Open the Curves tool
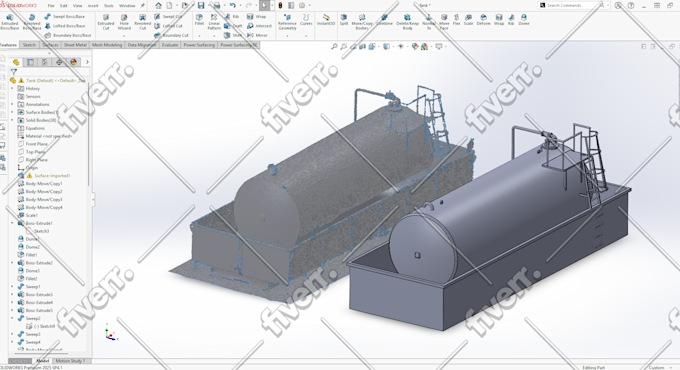 pos(306,20)
